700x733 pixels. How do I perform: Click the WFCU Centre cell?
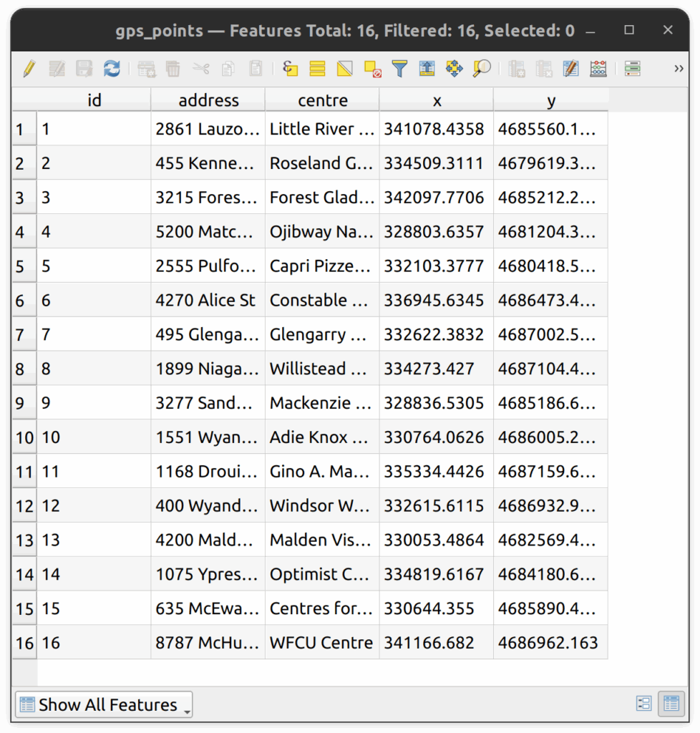(321, 643)
